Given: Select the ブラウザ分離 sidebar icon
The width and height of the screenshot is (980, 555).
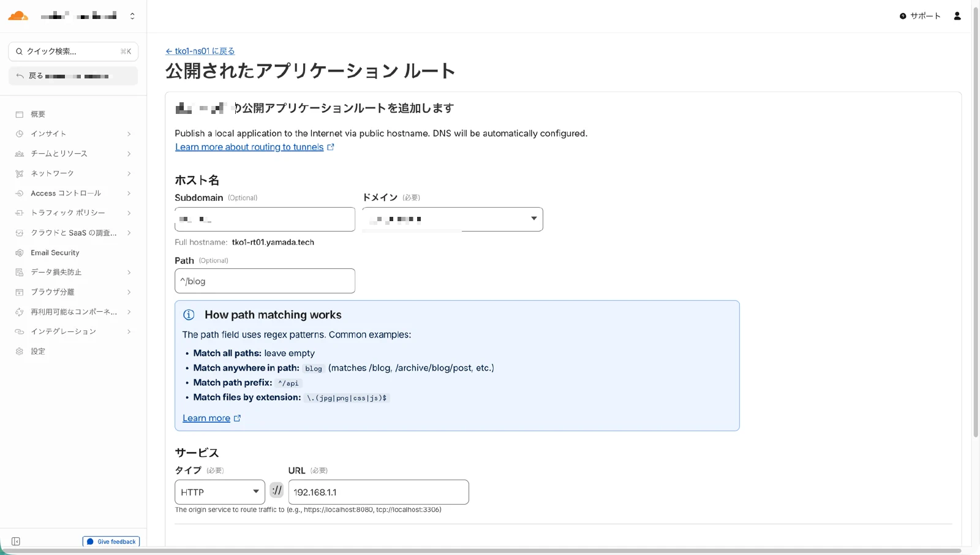Looking at the screenshot, I should tap(20, 292).
